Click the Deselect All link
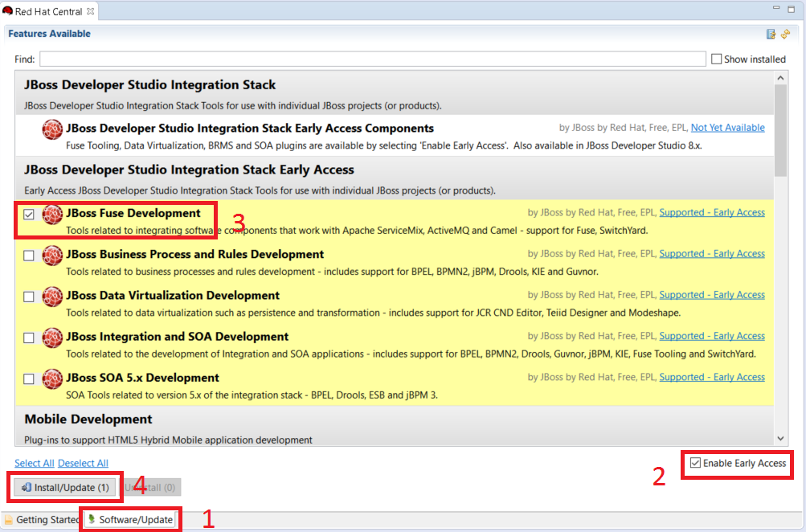The height and width of the screenshot is (532, 806). 83,463
